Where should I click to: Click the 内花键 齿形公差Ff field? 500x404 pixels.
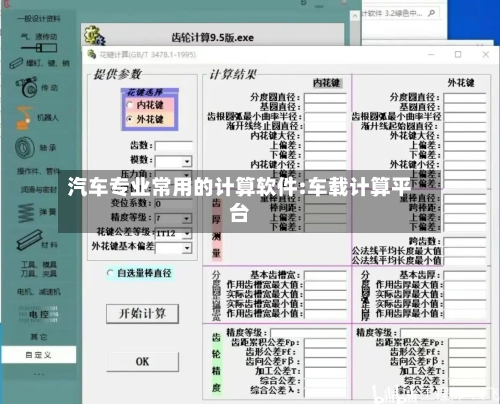[x=325, y=352]
